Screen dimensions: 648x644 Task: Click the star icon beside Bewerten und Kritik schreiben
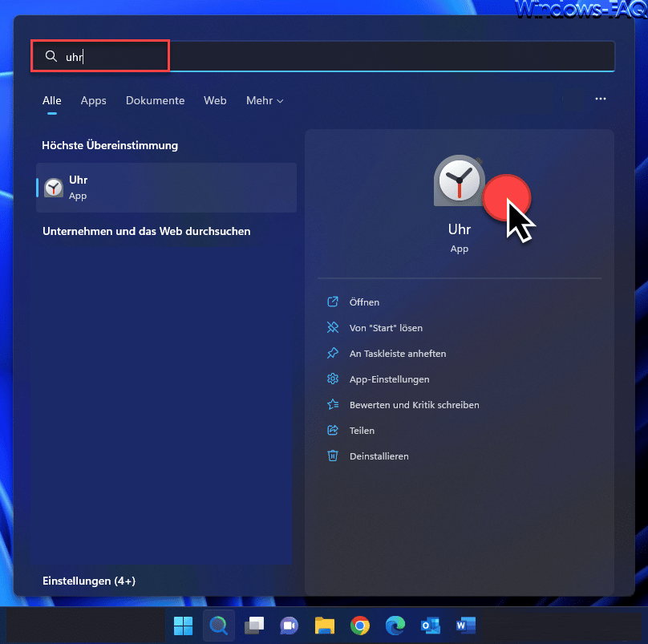(333, 404)
